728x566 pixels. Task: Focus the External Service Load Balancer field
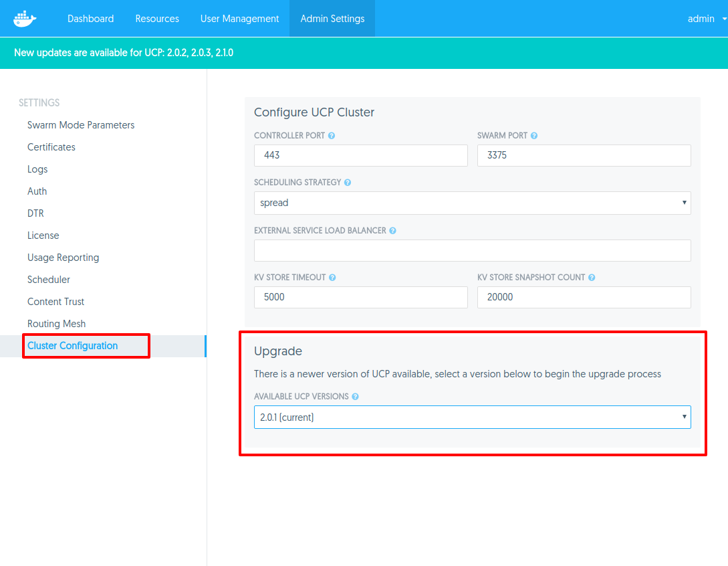click(472, 251)
